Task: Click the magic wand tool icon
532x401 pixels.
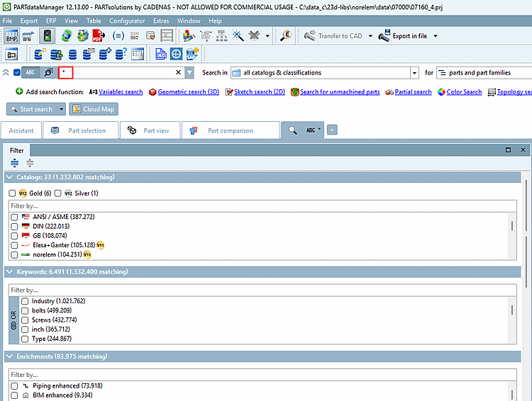Action: coord(238,35)
